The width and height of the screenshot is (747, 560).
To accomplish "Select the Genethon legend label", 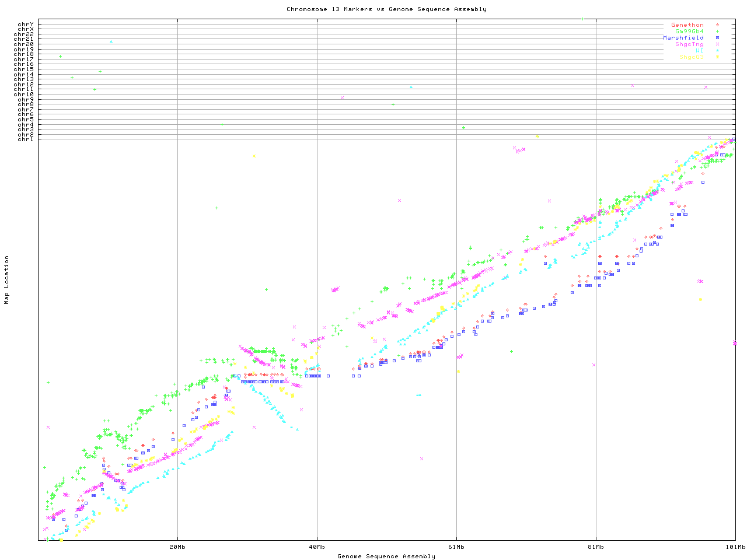I will 687,25.
